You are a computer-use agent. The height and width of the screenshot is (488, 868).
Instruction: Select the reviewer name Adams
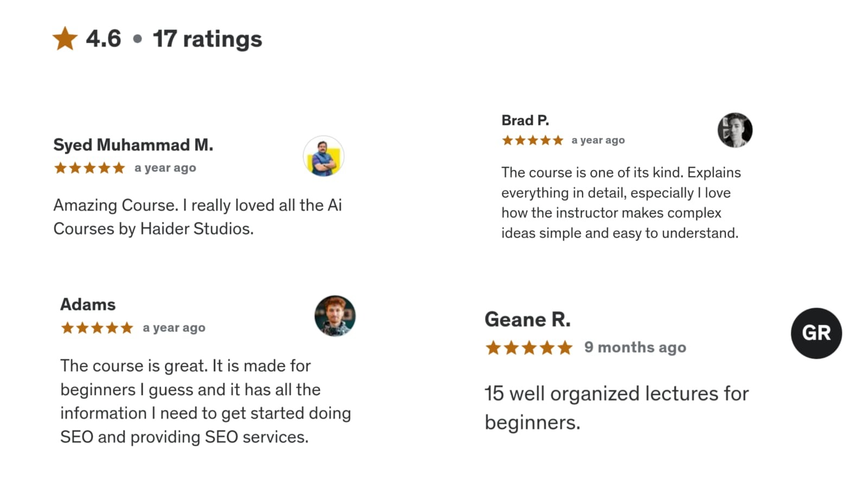coord(88,305)
